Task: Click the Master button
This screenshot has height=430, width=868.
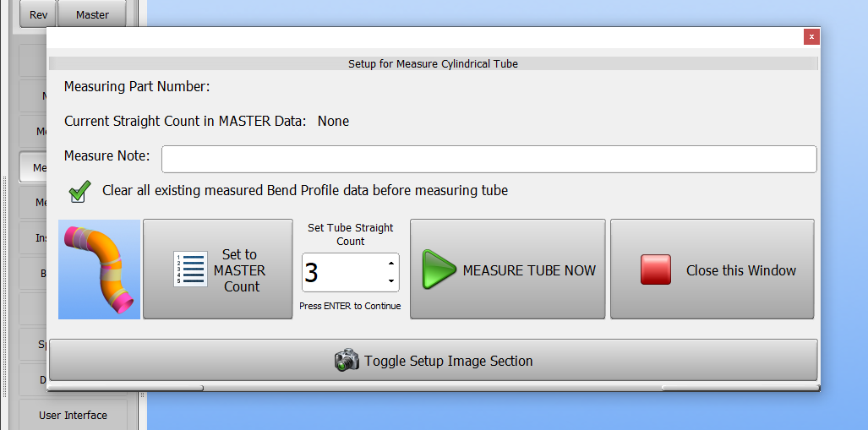Action: pos(92,14)
